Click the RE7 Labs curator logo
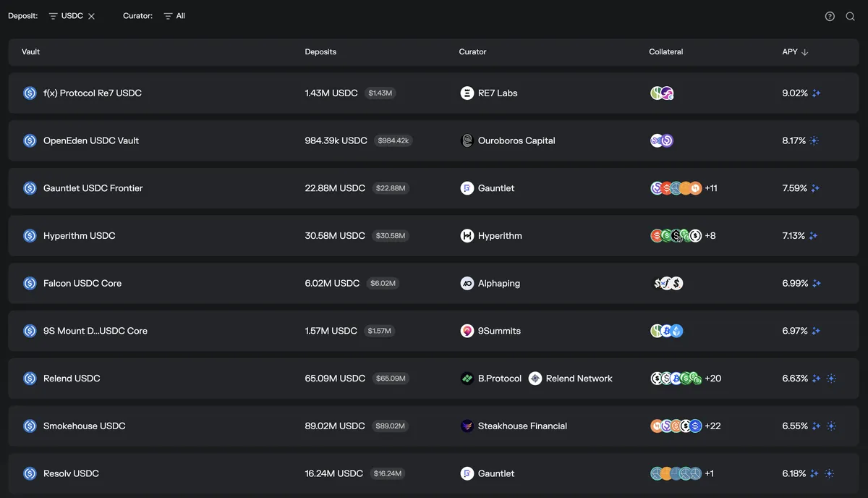Viewport: 868px width, 498px height. pyautogui.click(x=467, y=93)
